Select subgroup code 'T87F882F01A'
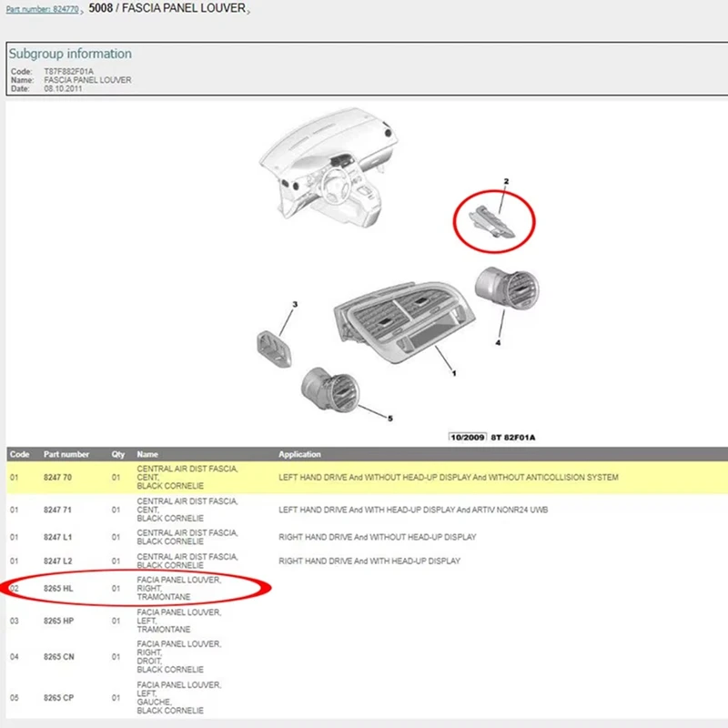728x728 pixels. pyautogui.click(x=69, y=71)
